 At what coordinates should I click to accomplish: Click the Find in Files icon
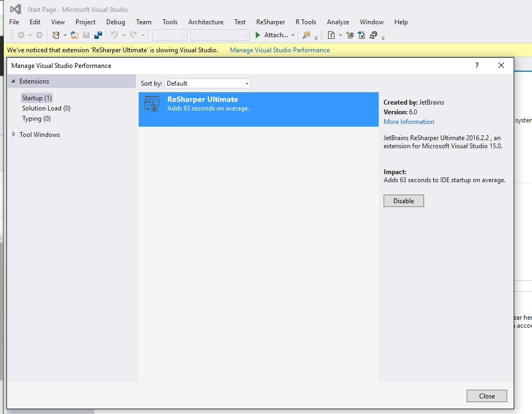(x=306, y=35)
